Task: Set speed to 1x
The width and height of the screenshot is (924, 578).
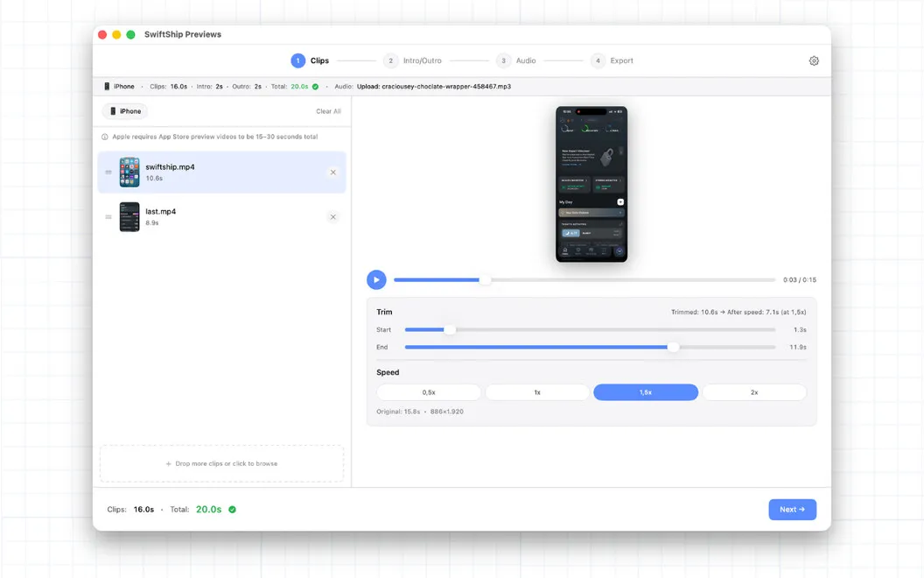Action: tap(537, 392)
